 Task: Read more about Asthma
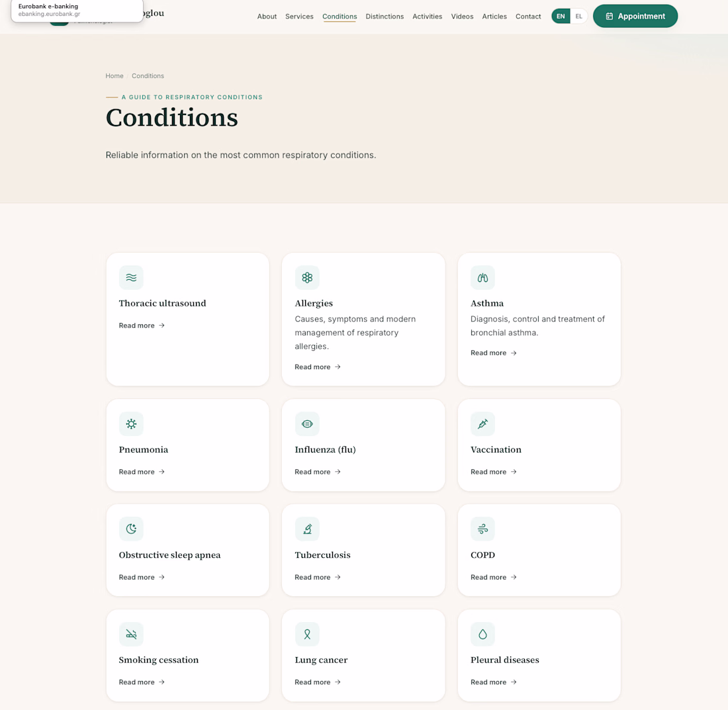(x=493, y=353)
